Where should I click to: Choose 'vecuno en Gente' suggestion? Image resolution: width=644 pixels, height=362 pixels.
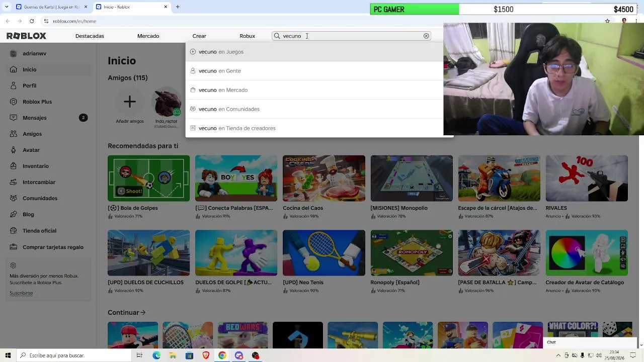tap(314, 71)
